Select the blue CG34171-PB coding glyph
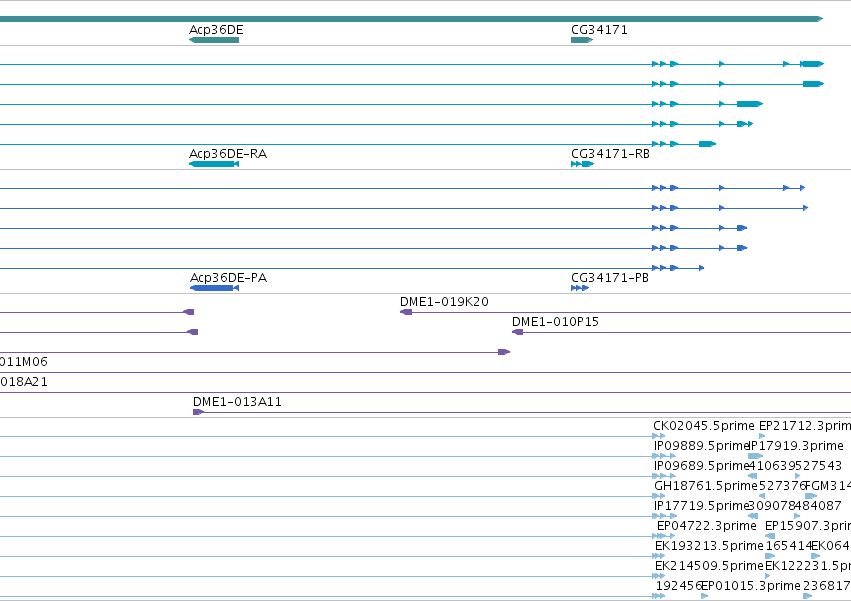Image resolution: width=851 pixels, height=601 pixels. point(580,288)
